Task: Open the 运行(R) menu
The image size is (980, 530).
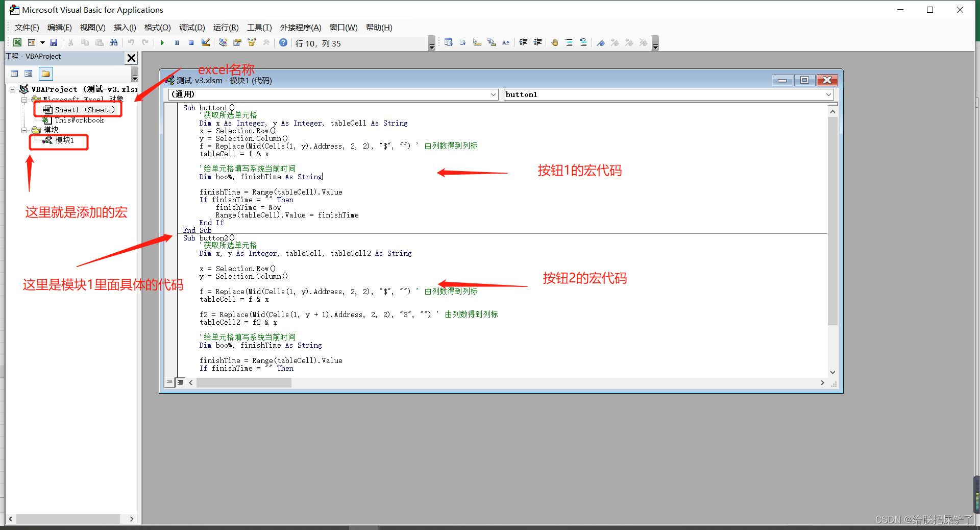Action: pos(226,28)
